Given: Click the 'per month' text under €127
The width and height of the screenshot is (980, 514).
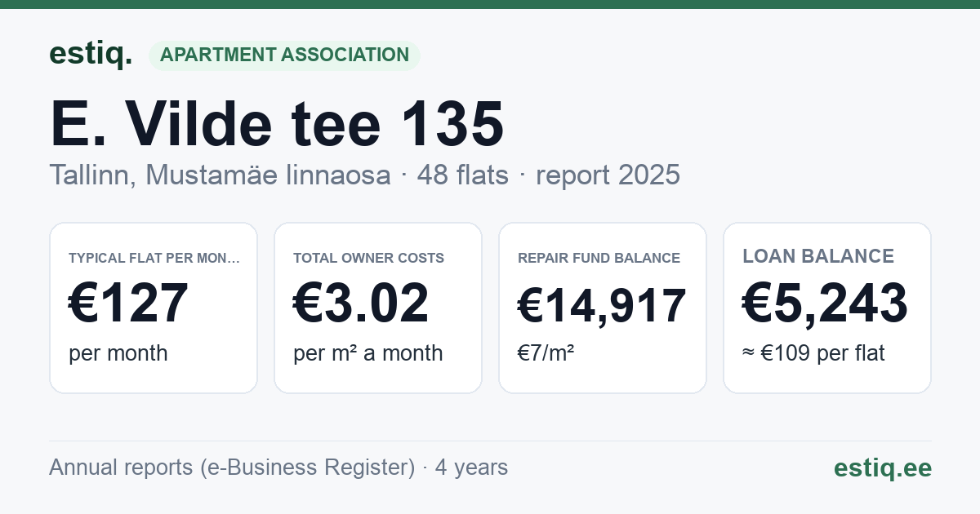Looking at the screenshot, I should point(118,353).
